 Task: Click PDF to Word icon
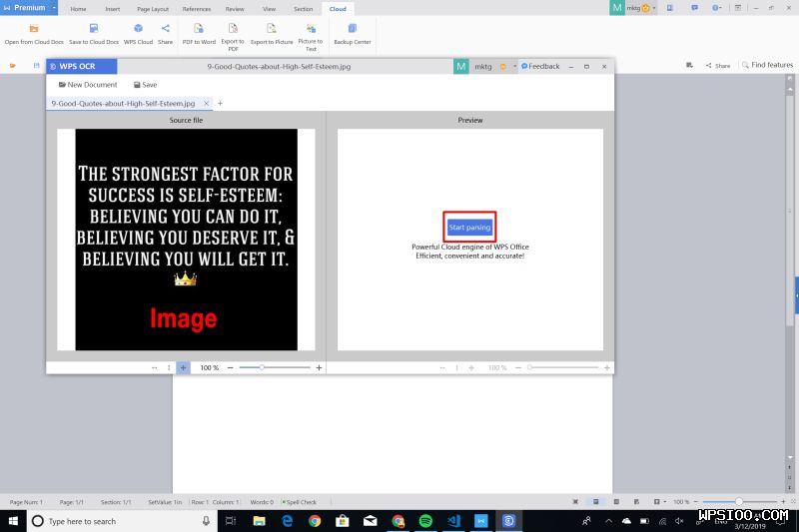[x=199, y=29]
